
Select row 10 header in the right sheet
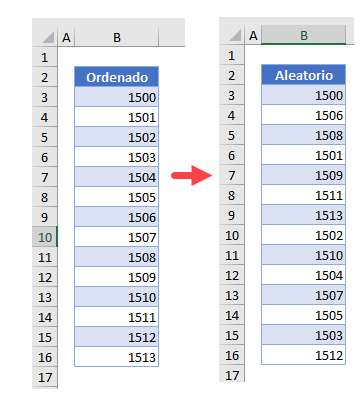coord(232,235)
